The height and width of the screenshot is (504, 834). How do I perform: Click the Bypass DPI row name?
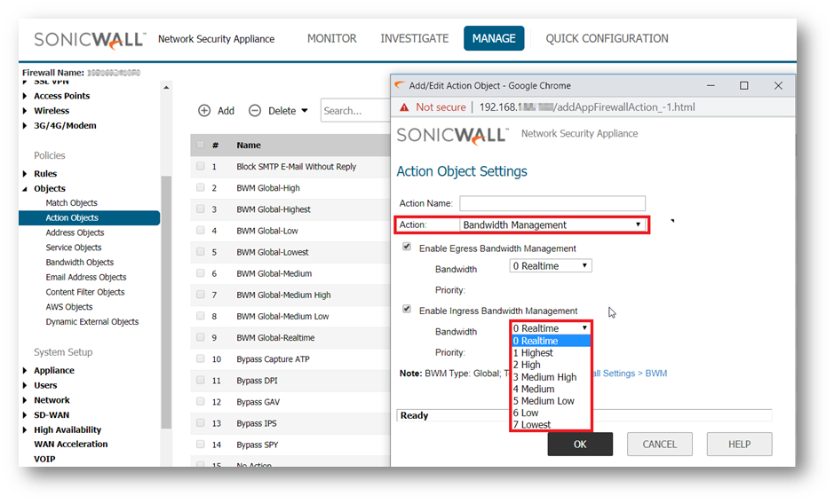(x=257, y=380)
